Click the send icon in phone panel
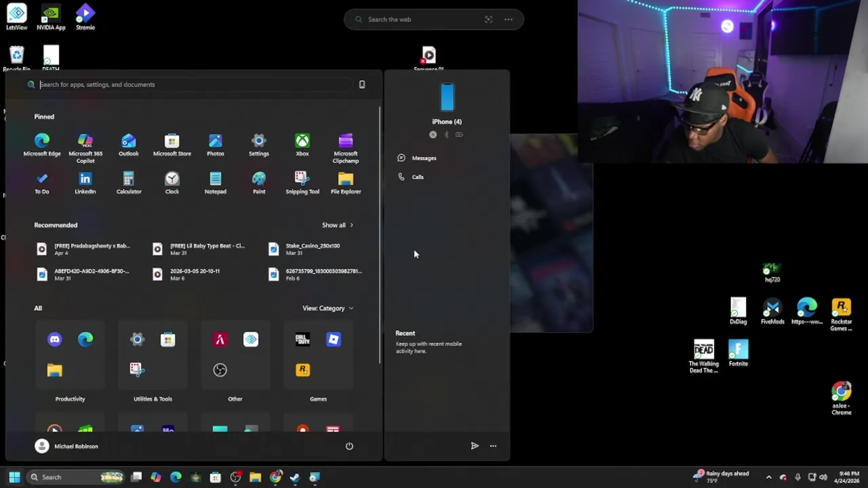The height and width of the screenshot is (488, 868). point(475,446)
